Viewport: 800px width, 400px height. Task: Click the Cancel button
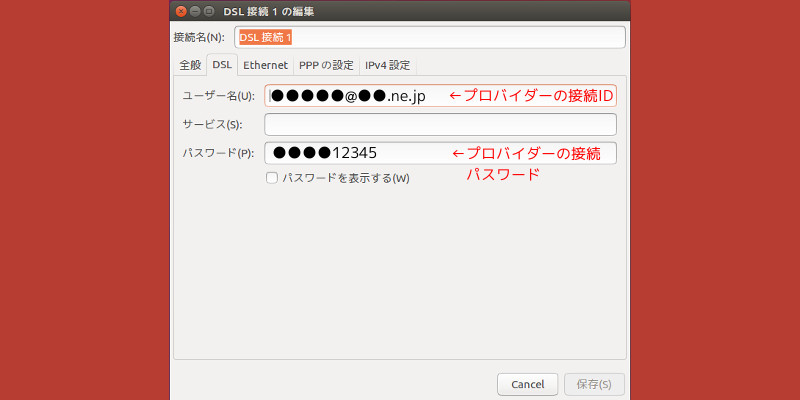click(528, 384)
